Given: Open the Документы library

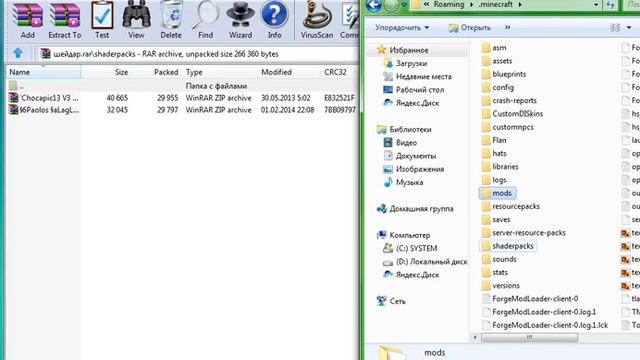Looking at the screenshot, I should (x=416, y=156).
